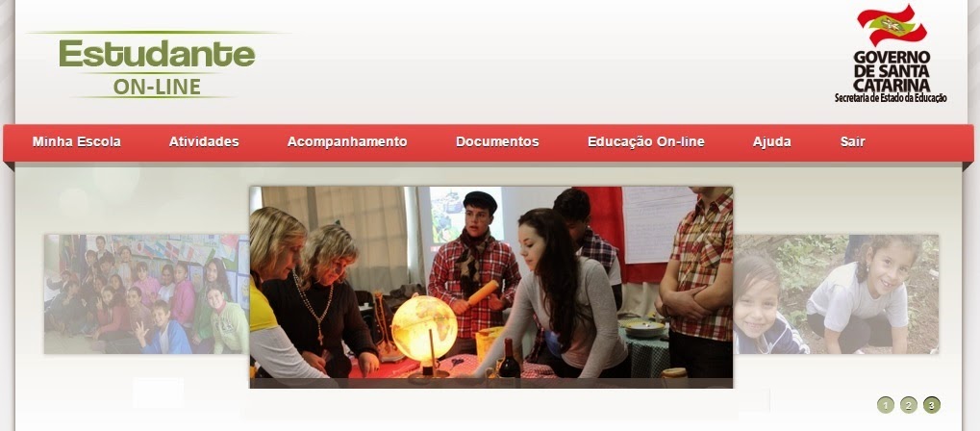Image resolution: width=980 pixels, height=431 pixels.
Task: Open the Minha Escola menu
Action: (x=76, y=142)
